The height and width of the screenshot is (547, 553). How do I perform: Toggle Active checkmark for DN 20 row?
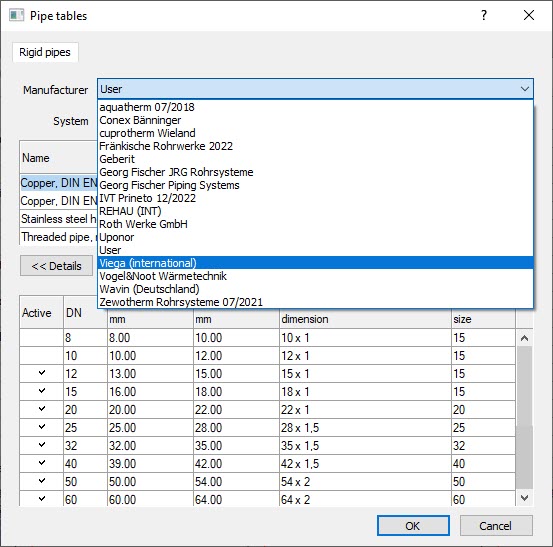tap(42, 409)
